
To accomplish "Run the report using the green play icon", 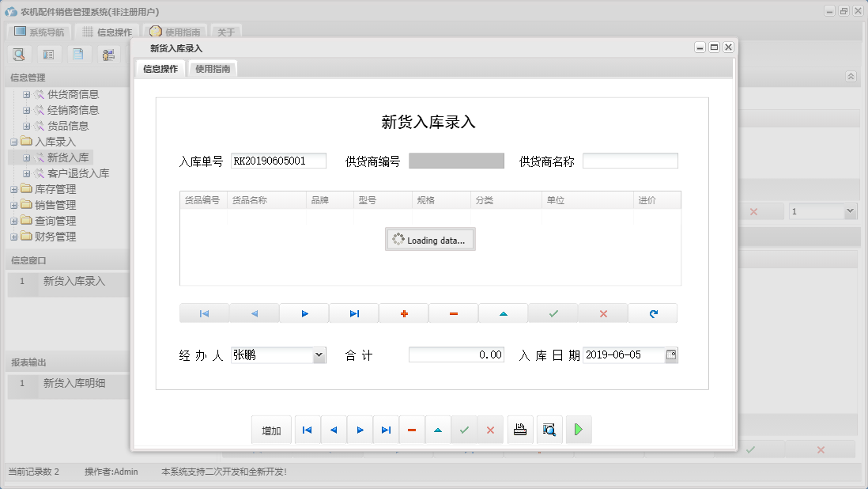I will (579, 430).
